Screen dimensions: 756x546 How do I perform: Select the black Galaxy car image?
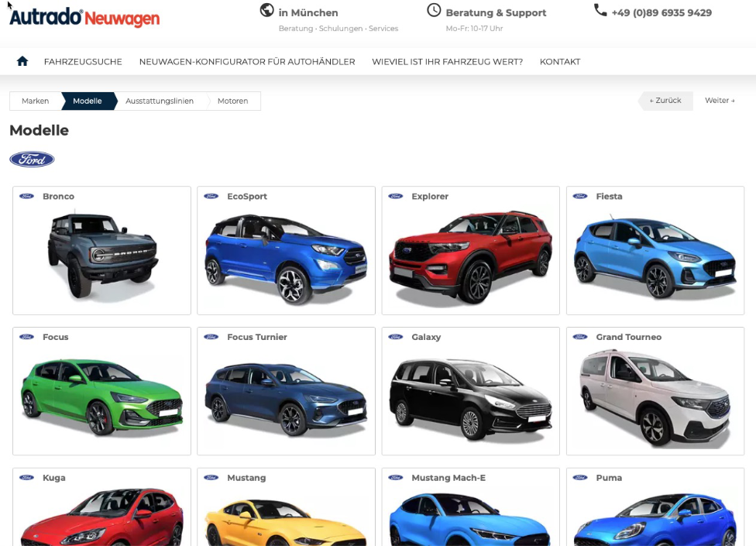coord(471,399)
